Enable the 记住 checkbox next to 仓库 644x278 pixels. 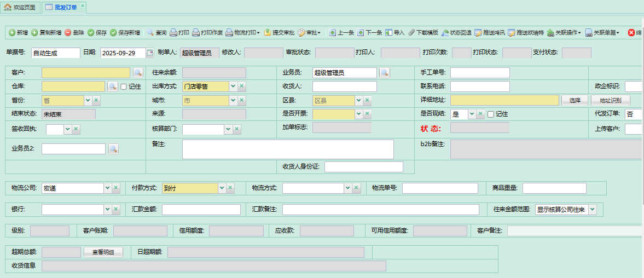[124, 86]
